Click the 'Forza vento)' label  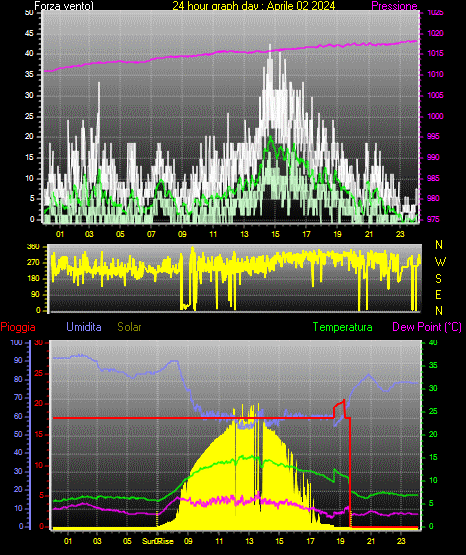click(x=64, y=6)
